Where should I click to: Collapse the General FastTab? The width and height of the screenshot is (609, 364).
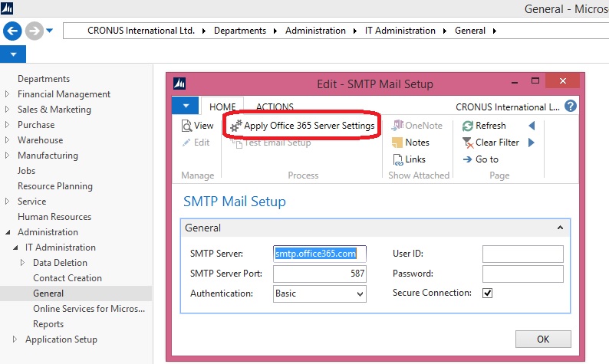click(x=560, y=228)
